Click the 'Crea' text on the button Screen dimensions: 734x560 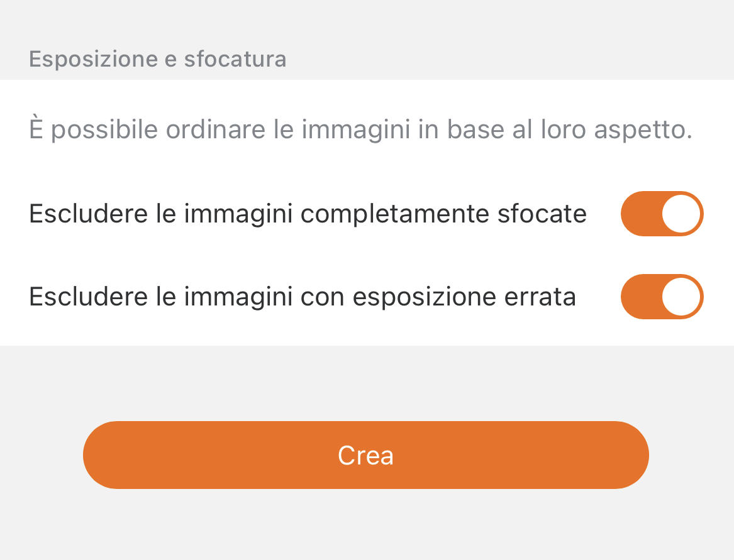(x=365, y=456)
